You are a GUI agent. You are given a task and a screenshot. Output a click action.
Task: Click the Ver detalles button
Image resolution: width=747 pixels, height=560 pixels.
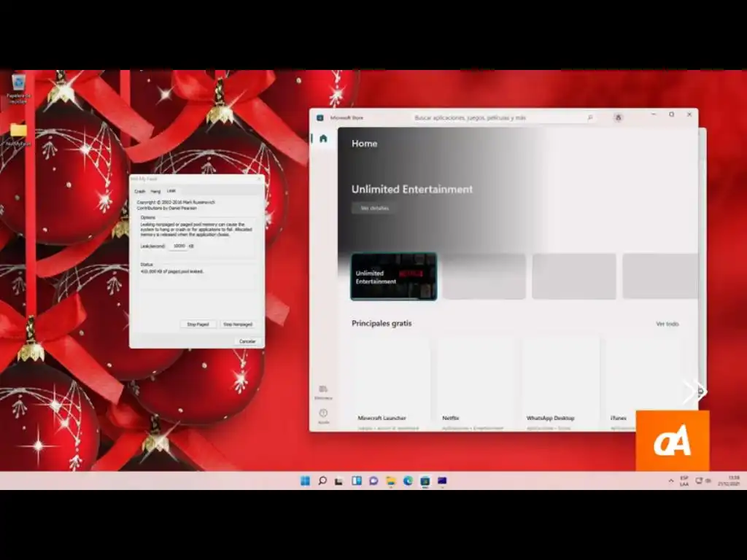[374, 208]
